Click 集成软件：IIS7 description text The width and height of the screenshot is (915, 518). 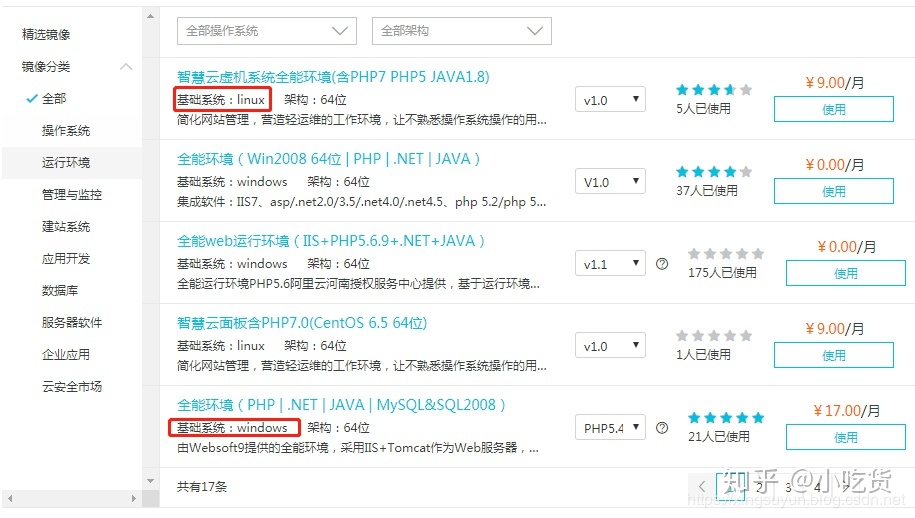361,202
